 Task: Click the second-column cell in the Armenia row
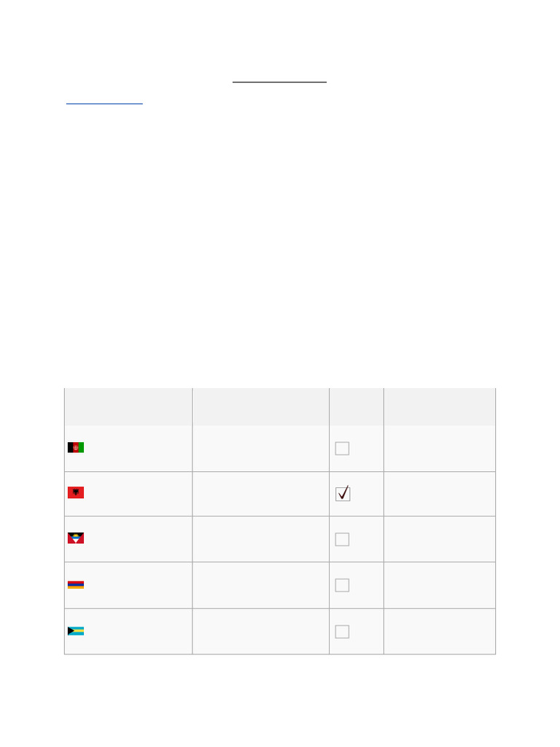pyautogui.click(x=260, y=585)
